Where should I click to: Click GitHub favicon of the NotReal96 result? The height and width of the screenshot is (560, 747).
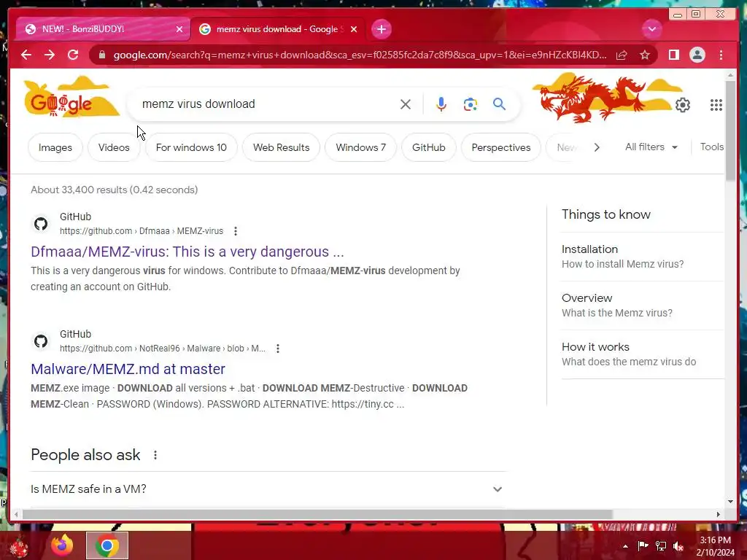(41, 341)
